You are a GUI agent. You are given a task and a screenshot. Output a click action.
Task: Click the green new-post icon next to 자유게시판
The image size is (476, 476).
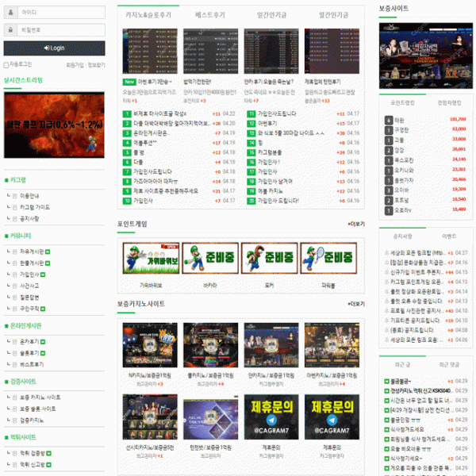[x=48, y=251]
